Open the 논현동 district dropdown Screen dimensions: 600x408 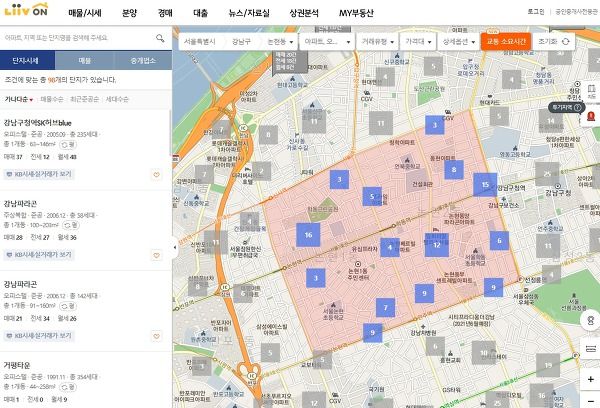[x=280, y=41]
